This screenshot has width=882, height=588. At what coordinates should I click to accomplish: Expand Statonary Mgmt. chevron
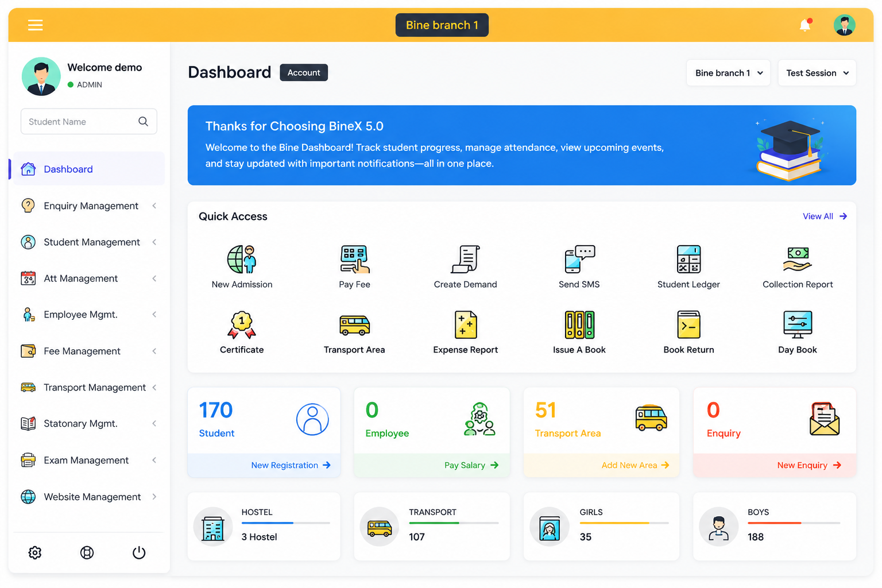pos(154,424)
